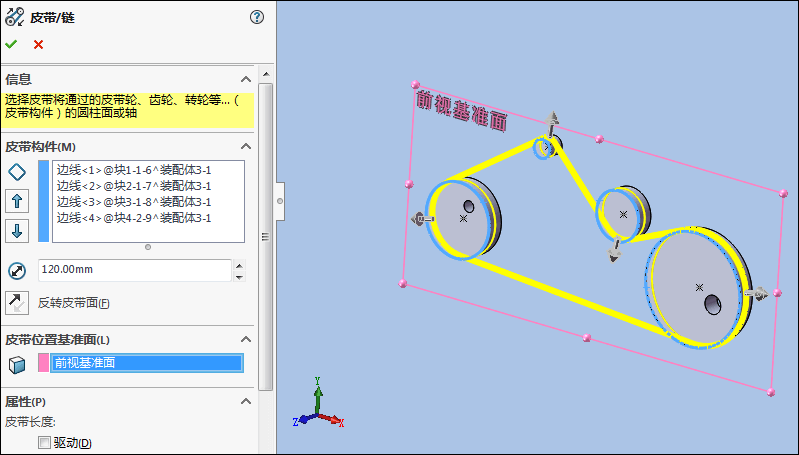Click the panel splitter collapse handle
799x455 pixels.
(280, 201)
